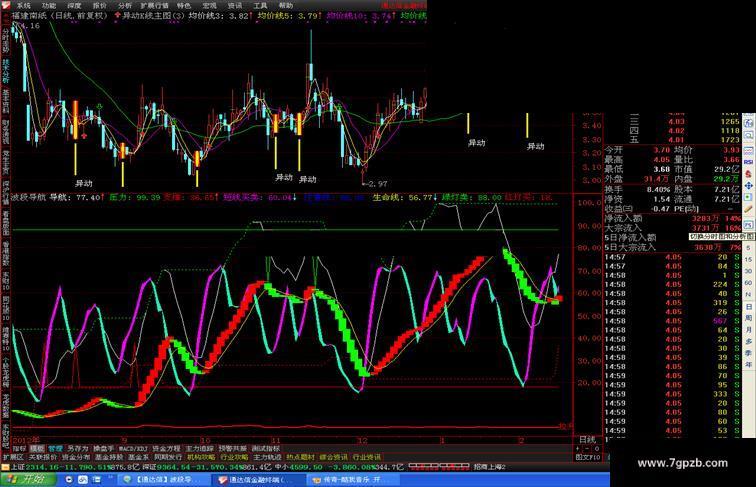This screenshot has height=487, width=756.
Task: Click the red S icon in right toolbar
Action: pyautogui.click(x=748, y=174)
